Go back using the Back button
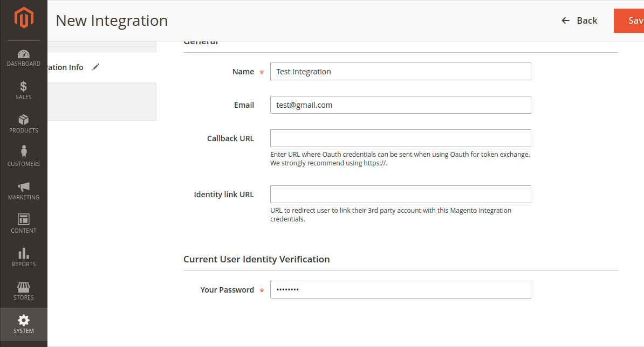Image resolution: width=644 pixels, height=347 pixels. click(x=579, y=20)
